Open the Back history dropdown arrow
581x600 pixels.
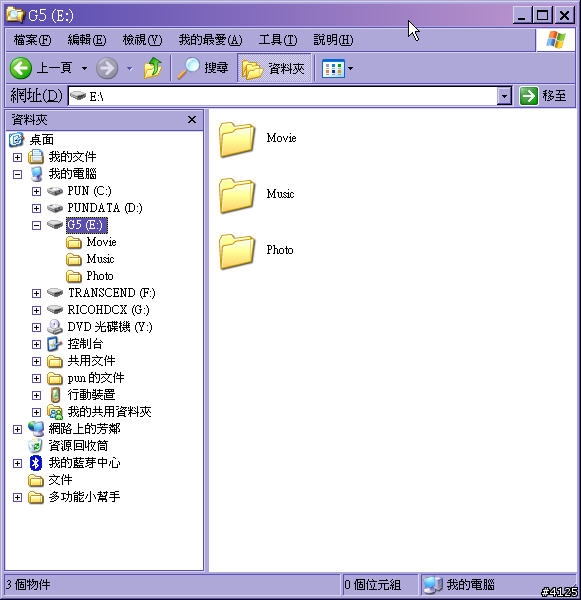(84, 69)
